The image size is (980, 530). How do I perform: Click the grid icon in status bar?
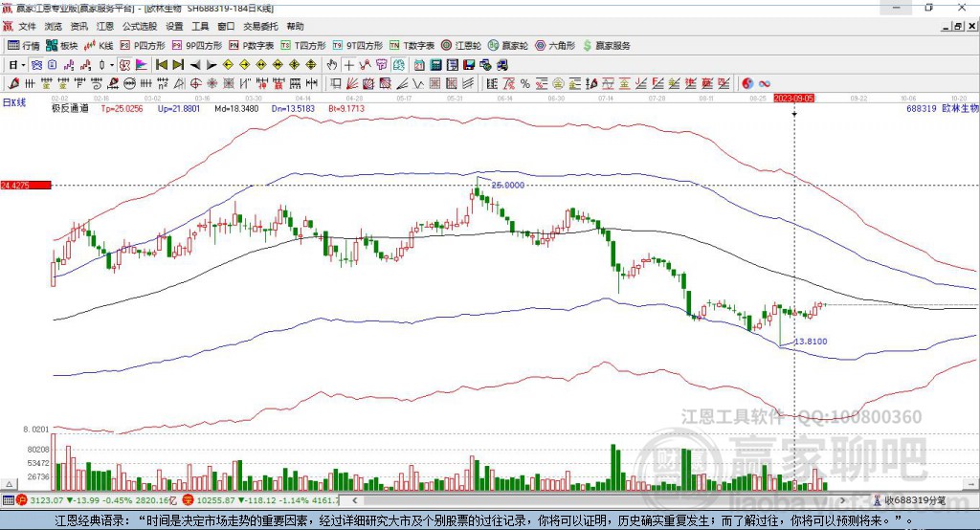tap(8, 500)
